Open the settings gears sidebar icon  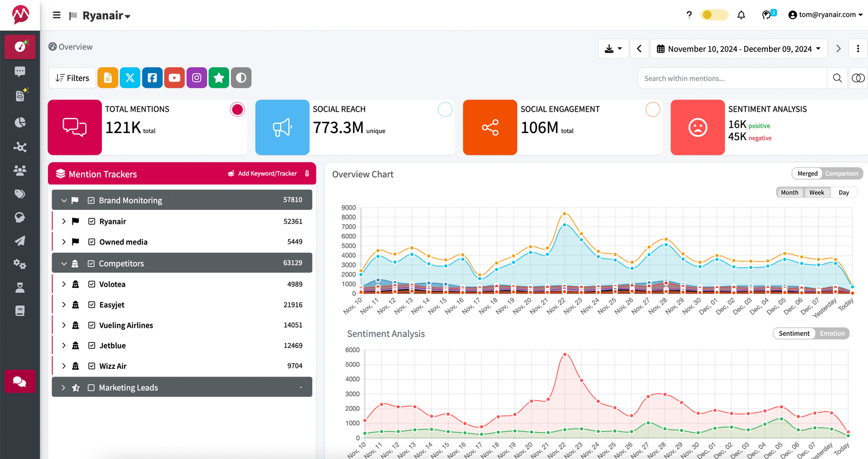[20, 264]
